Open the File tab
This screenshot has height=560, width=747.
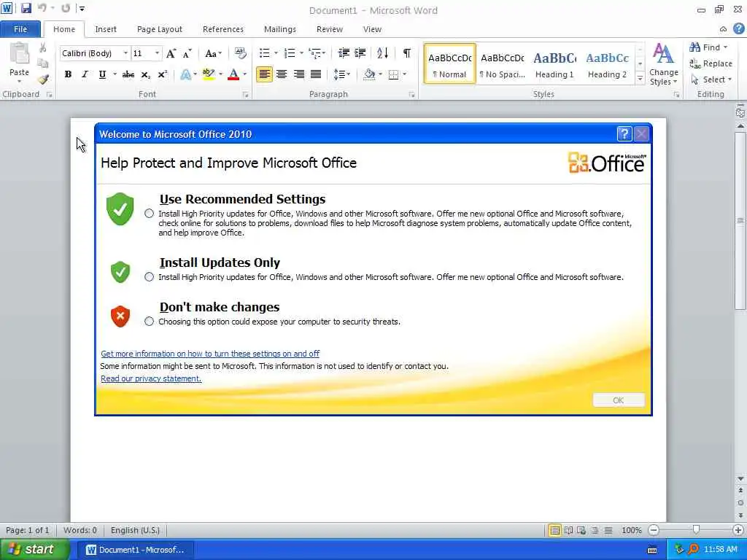(x=20, y=29)
